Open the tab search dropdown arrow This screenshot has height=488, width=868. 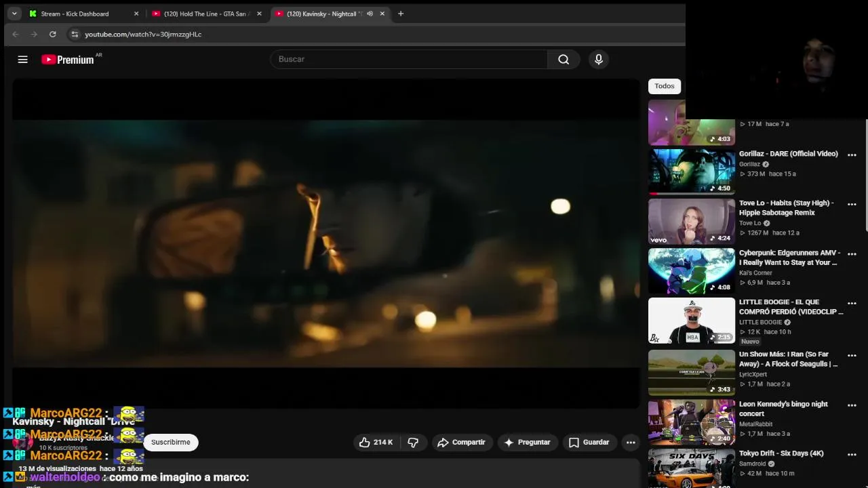tap(14, 14)
